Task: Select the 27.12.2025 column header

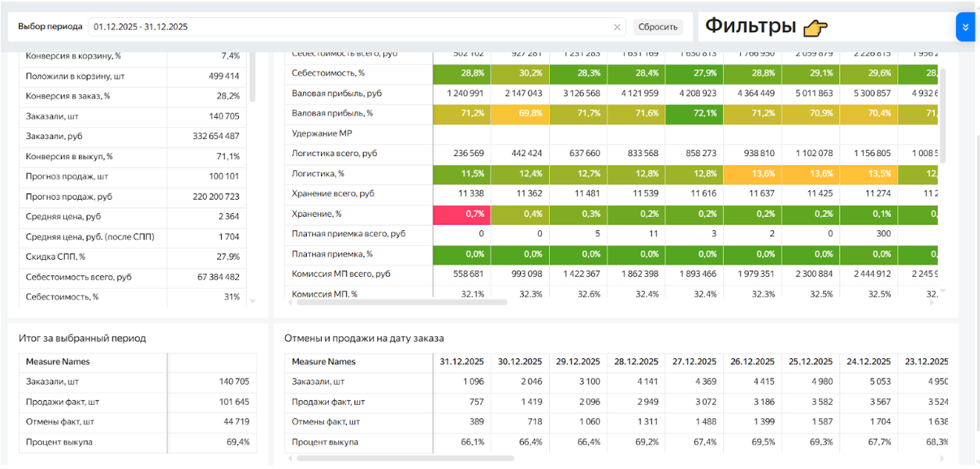Action: pos(694,362)
